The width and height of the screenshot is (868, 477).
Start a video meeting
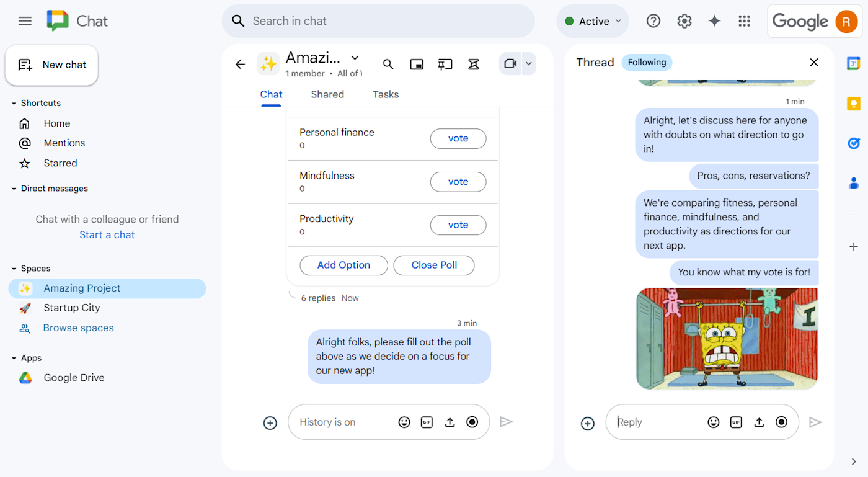(x=510, y=64)
